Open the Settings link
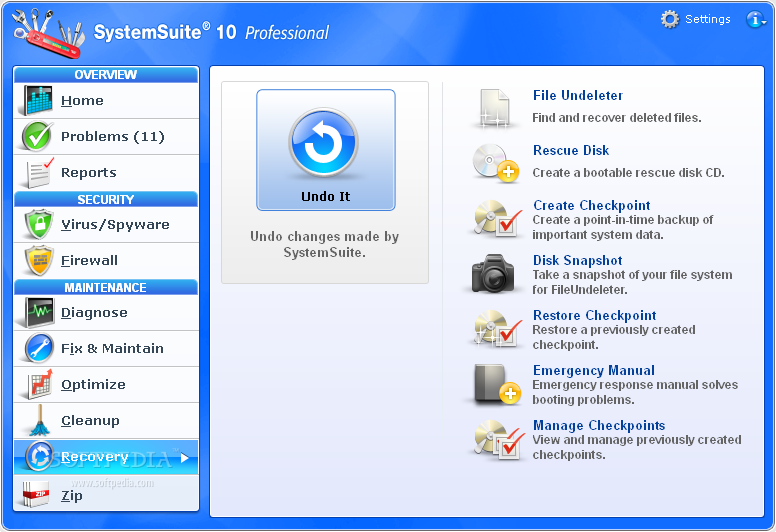 [x=708, y=19]
